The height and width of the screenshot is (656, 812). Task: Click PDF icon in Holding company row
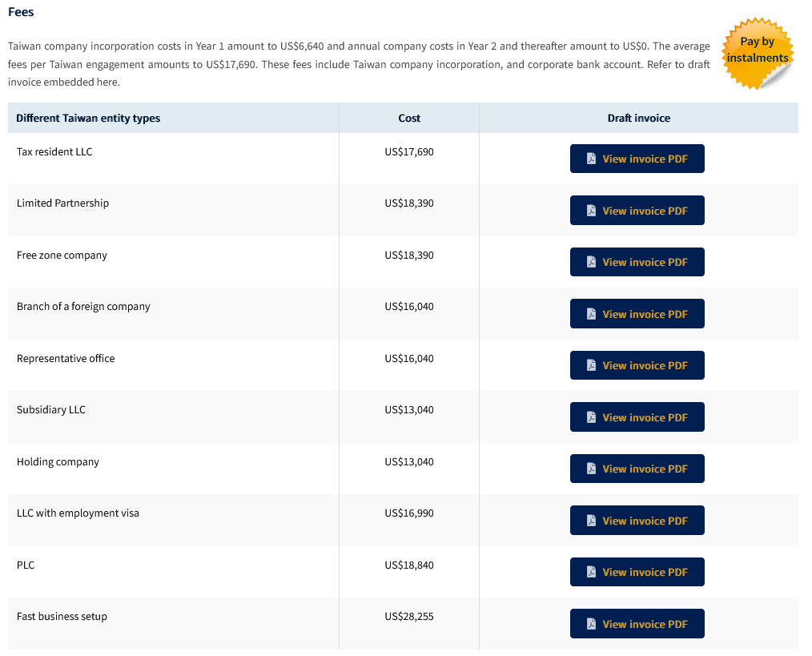[591, 469]
